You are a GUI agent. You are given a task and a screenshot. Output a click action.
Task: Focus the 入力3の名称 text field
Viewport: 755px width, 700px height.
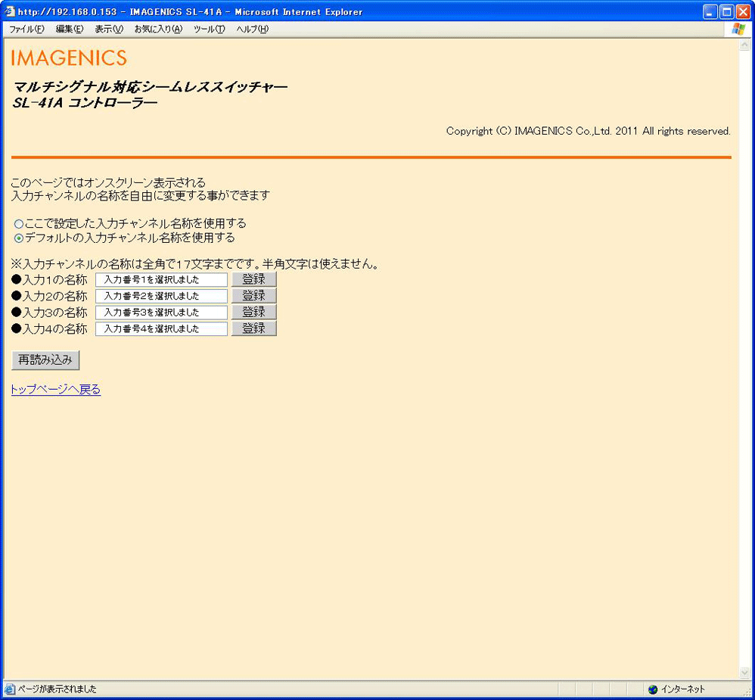point(161,313)
